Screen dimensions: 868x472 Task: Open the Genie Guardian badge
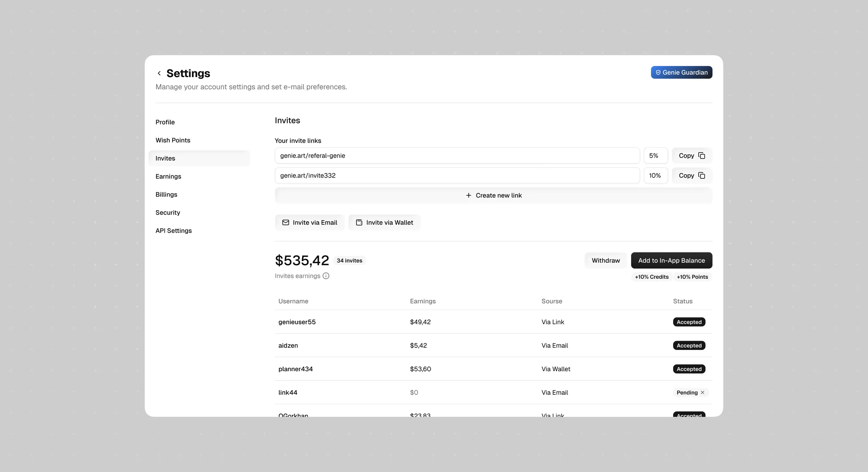pyautogui.click(x=682, y=72)
